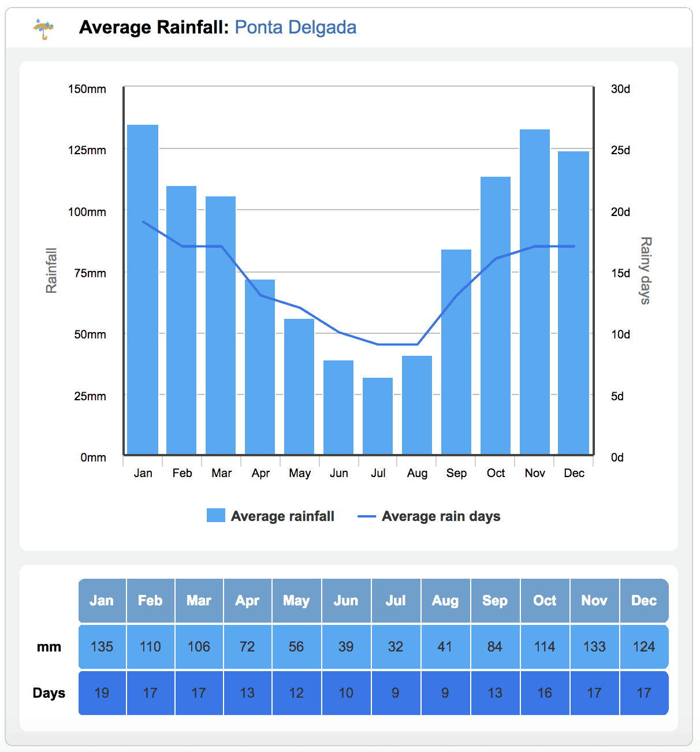The image size is (700, 752).
Task: Click the 32 mm cell for July
Action: (396, 647)
